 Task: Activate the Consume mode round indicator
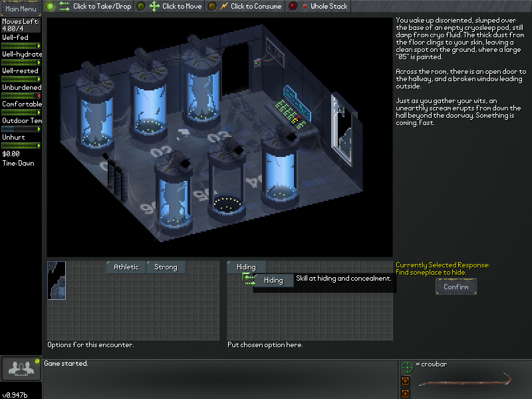click(x=211, y=7)
